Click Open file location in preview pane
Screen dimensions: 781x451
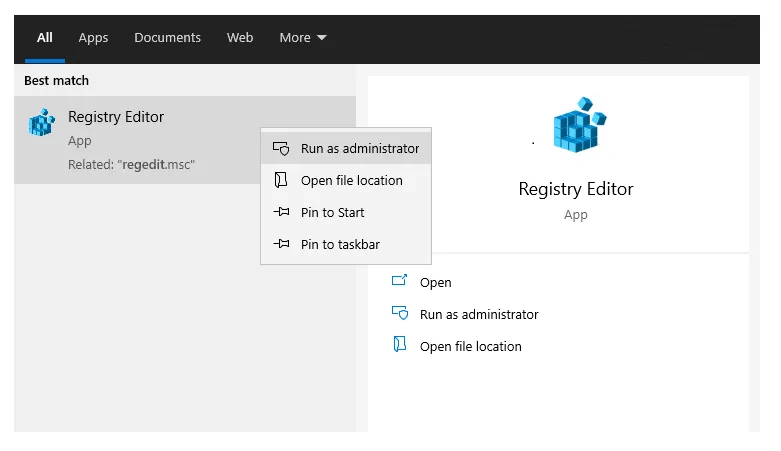pos(471,346)
